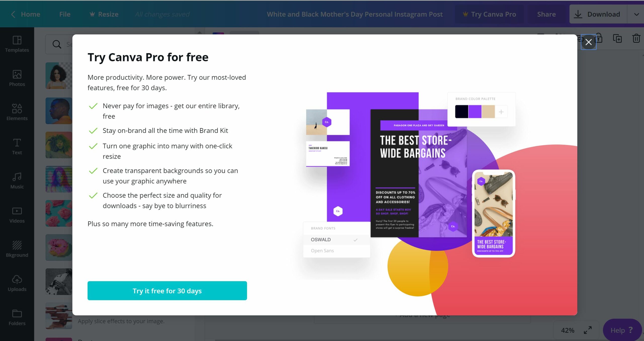Close the Canva Pro modal

click(x=588, y=42)
